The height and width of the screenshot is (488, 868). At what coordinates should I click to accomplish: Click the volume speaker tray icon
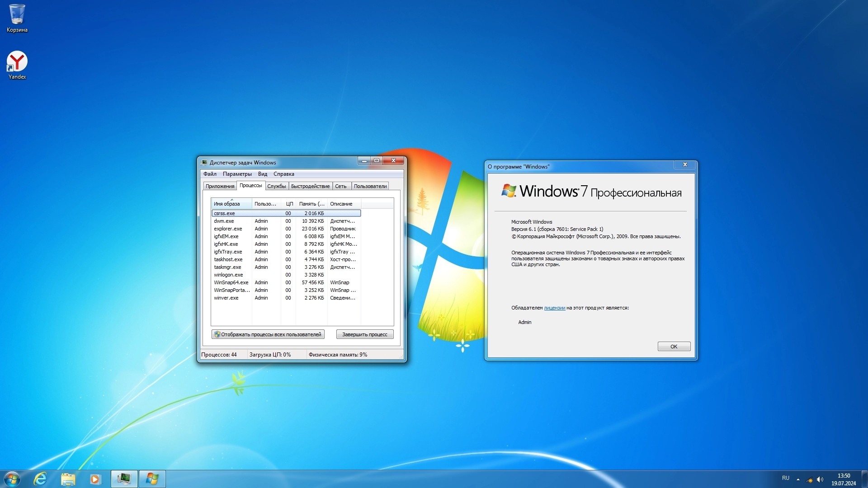[820, 479]
